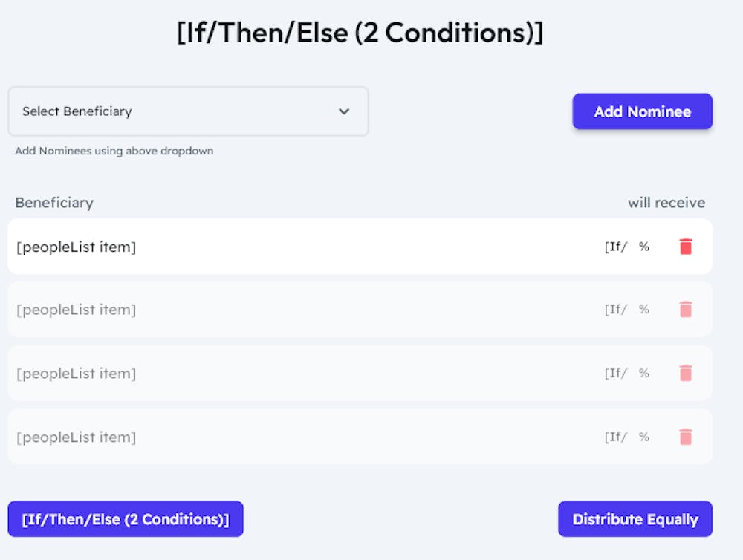Click the second [peopleList item] name
The width and height of the screenshot is (743, 560).
click(77, 310)
